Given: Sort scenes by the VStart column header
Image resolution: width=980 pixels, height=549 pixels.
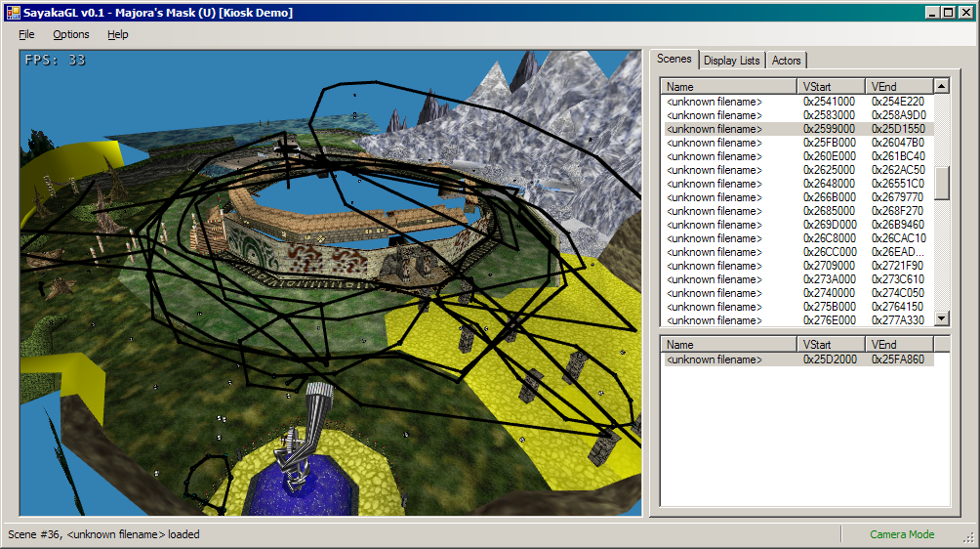Looking at the screenshot, I should pos(831,86).
